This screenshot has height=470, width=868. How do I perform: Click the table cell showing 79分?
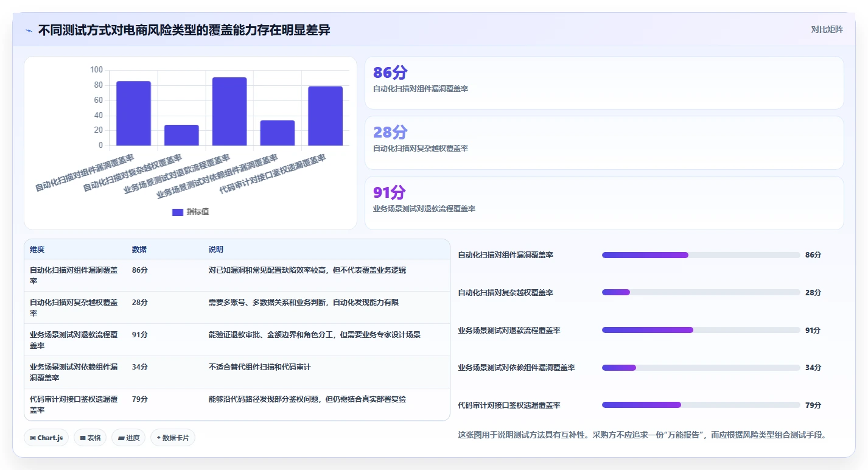(x=140, y=399)
